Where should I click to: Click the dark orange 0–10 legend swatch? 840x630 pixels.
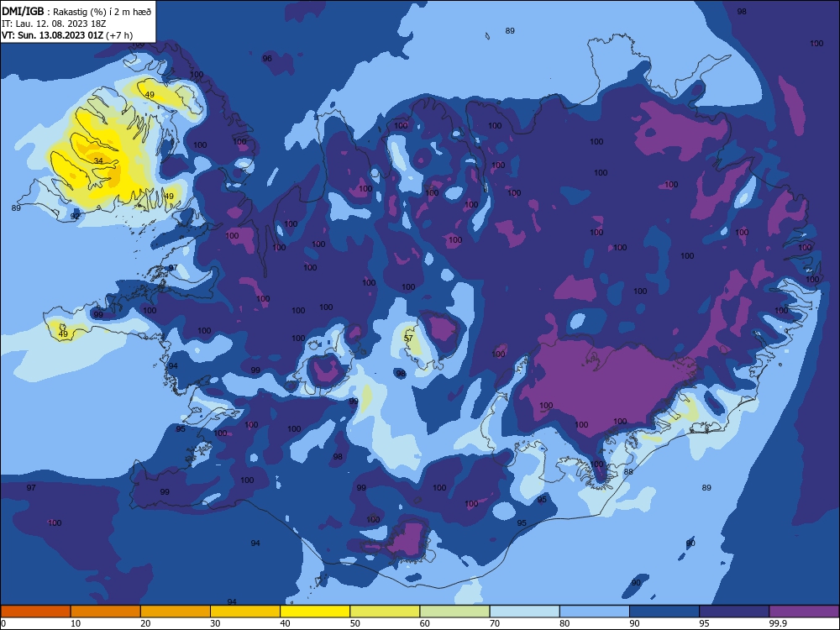(x=35, y=612)
